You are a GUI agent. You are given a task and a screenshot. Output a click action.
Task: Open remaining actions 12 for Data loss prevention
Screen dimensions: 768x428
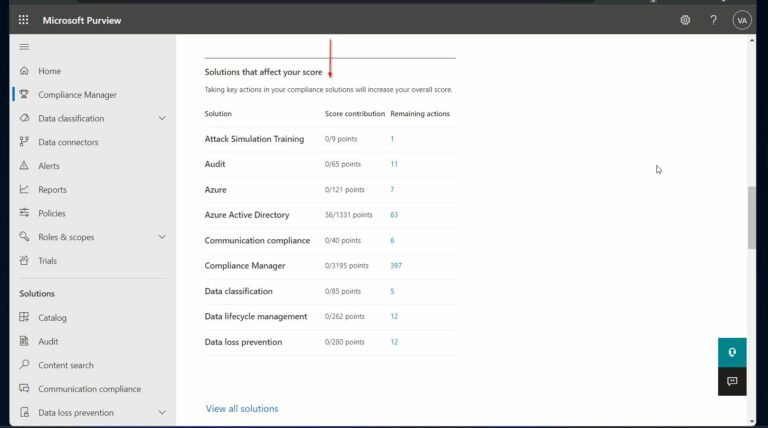[394, 342]
